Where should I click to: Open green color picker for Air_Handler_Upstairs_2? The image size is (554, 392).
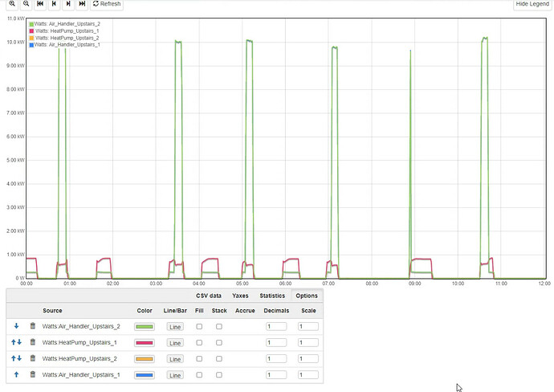pyautogui.click(x=145, y=327)
